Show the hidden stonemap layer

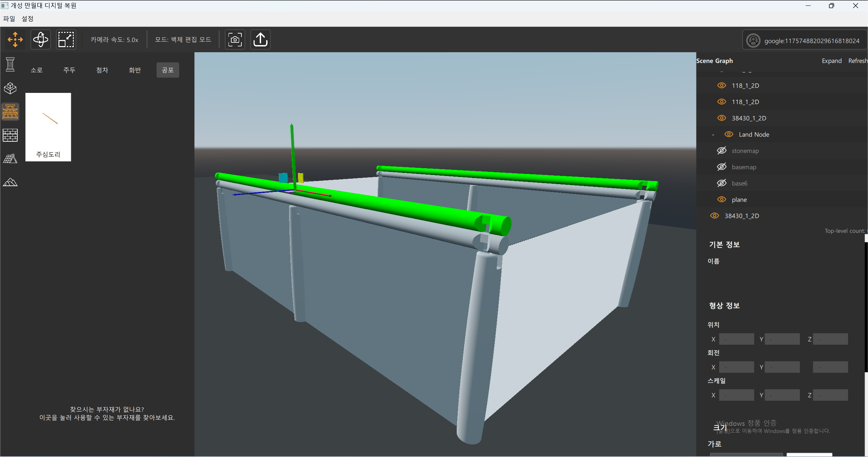point(722,151)
